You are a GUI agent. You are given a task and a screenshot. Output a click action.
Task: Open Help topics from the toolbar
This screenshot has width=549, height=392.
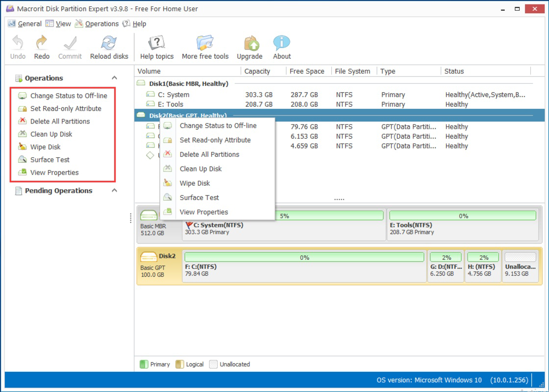click(156, 43)
